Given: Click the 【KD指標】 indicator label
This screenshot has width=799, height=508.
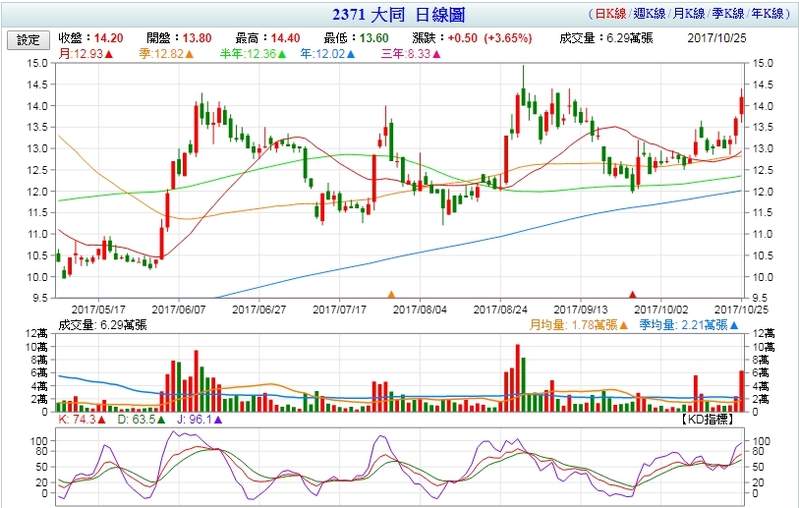Looking at the screenshot, I should (x=707, y=419).
